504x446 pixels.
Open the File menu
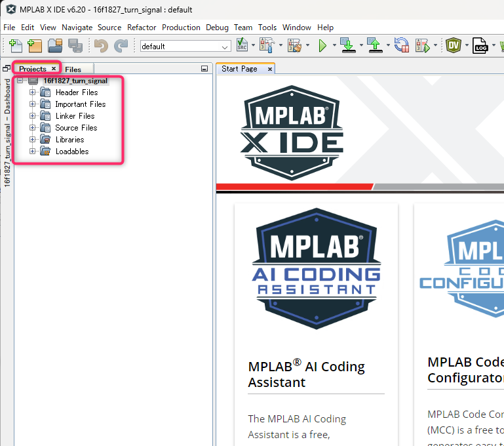point(9,28)
